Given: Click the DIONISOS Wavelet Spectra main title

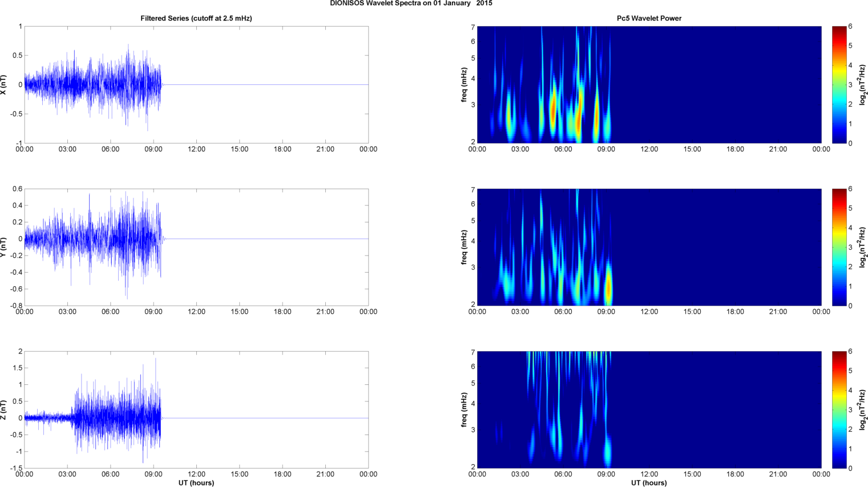Looking at the screenshot, I should tap(411, 3).
